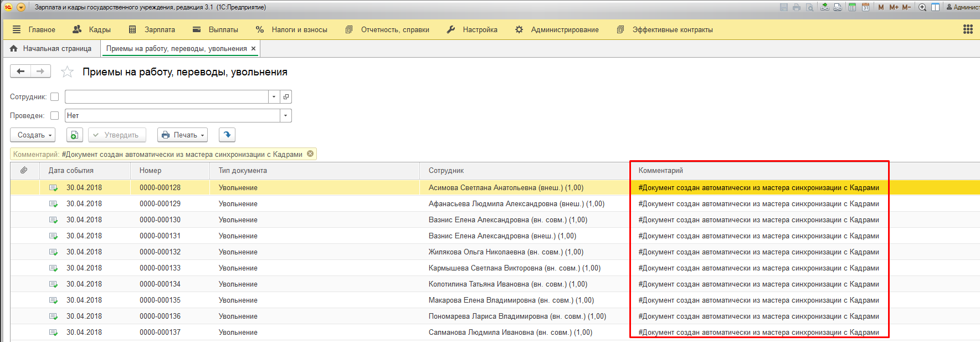This screenshot has height=342, width=980.
Task: Click the zoom magnifier icon
Action: [922, 7]
